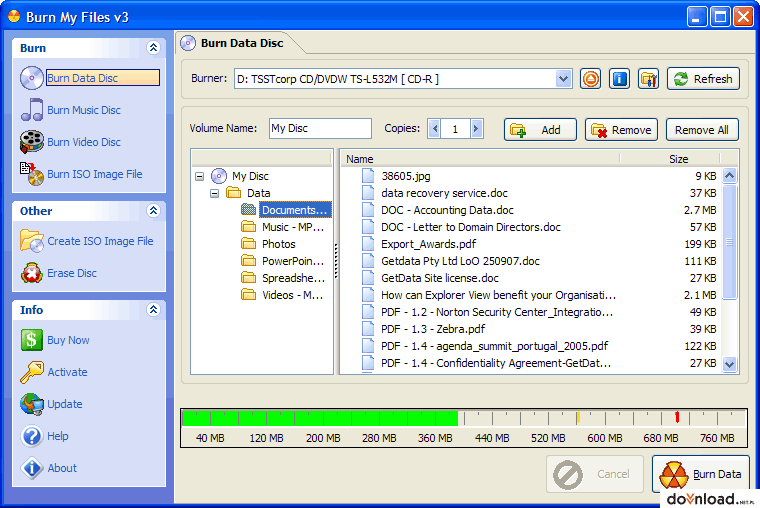Click the Update globe icon
This screenshot has height=508, width=760.
[x=32, y=404]
